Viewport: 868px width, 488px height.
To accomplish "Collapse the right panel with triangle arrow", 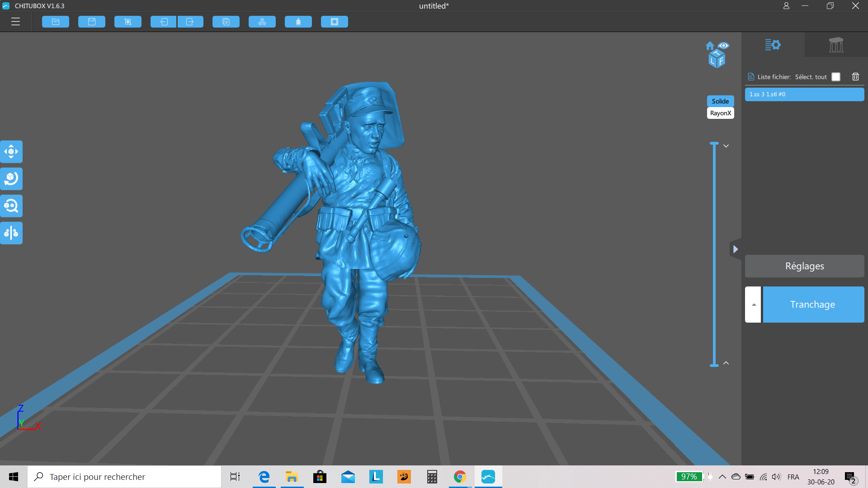I will coord(736,249).
